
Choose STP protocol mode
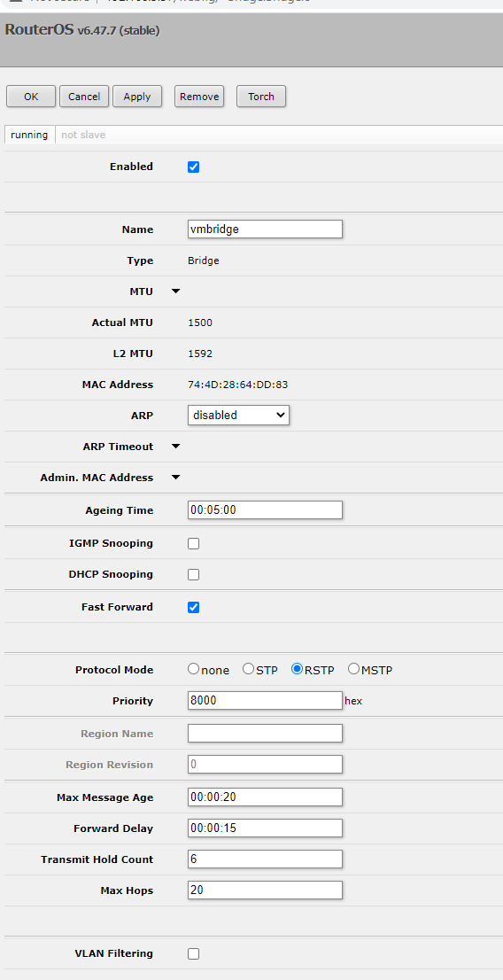click(248, 669)
